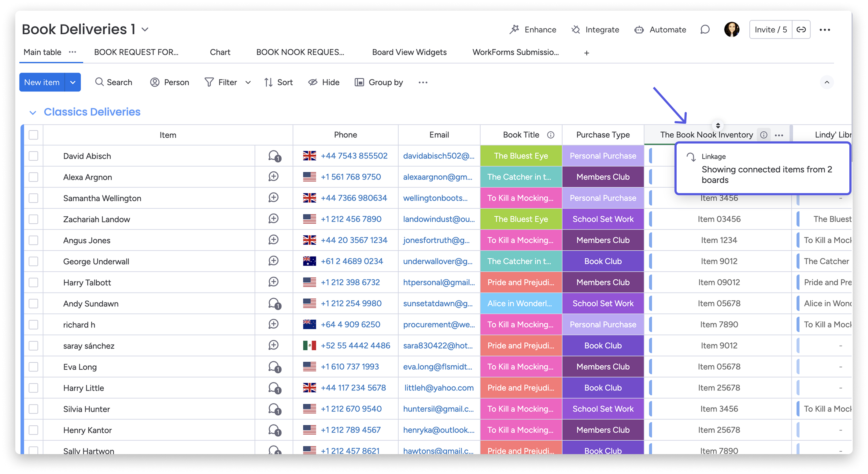Click the info icon on Book Title column
This screenshot has width=868, height=474.
[551, 135]
